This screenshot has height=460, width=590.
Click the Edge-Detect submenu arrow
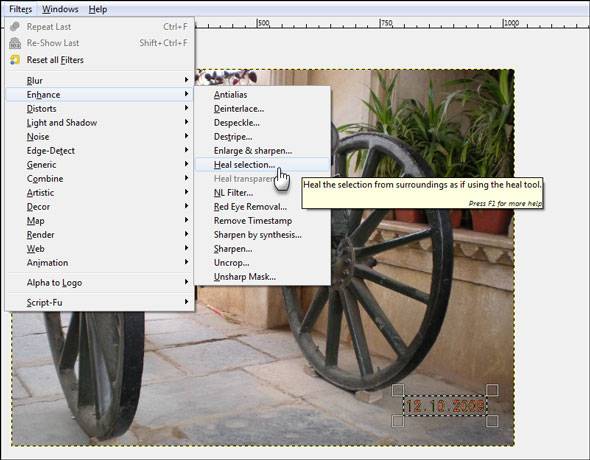(x=186, y=150)
